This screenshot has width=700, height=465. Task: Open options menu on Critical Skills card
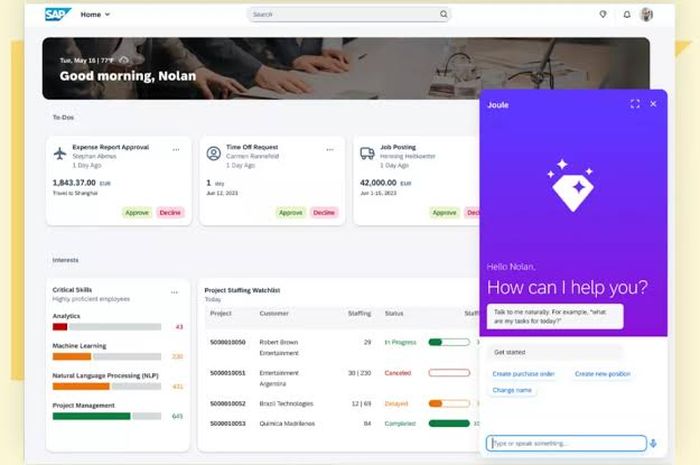[x=174, y=293]
